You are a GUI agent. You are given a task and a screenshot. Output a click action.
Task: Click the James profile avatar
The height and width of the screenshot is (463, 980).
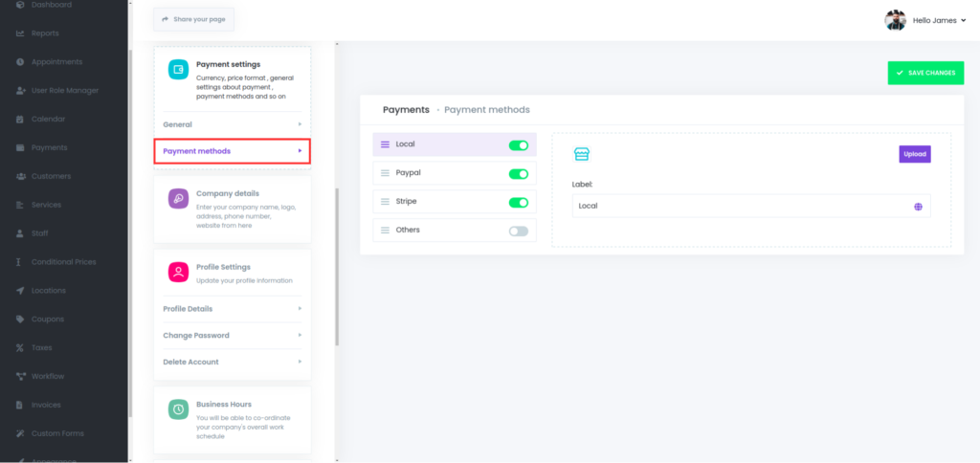click(895, 20)
